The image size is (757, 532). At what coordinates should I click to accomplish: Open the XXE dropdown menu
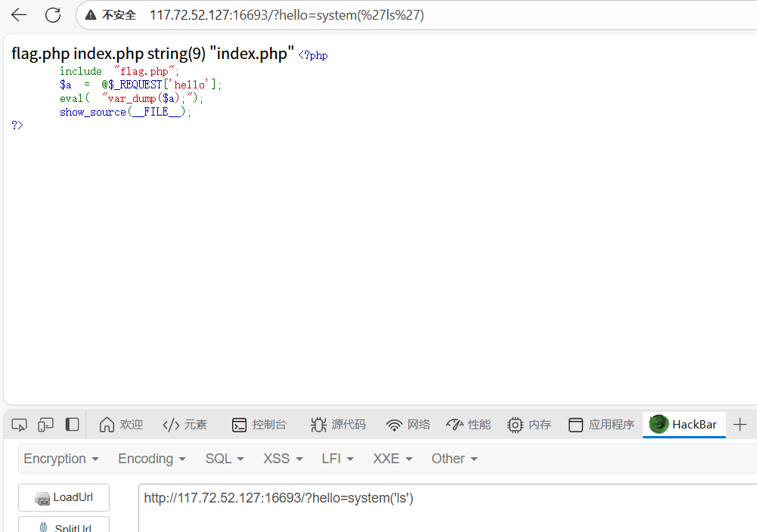point(392,459)
